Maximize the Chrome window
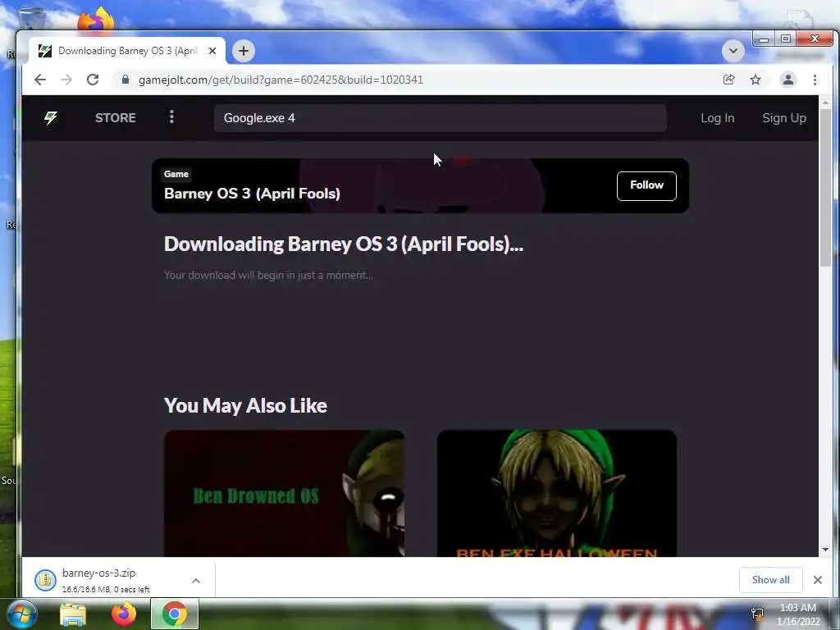The width and height of the screenshot is (840, 630). coord(785,39)
